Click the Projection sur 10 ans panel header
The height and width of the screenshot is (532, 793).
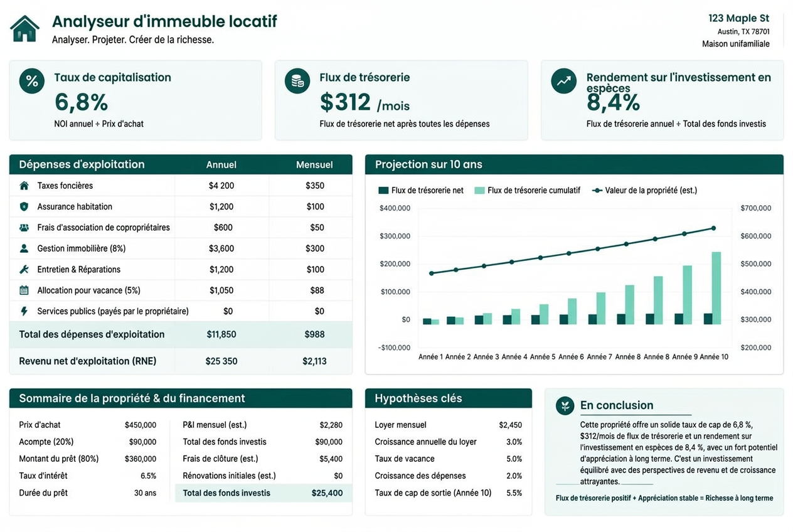574,164
